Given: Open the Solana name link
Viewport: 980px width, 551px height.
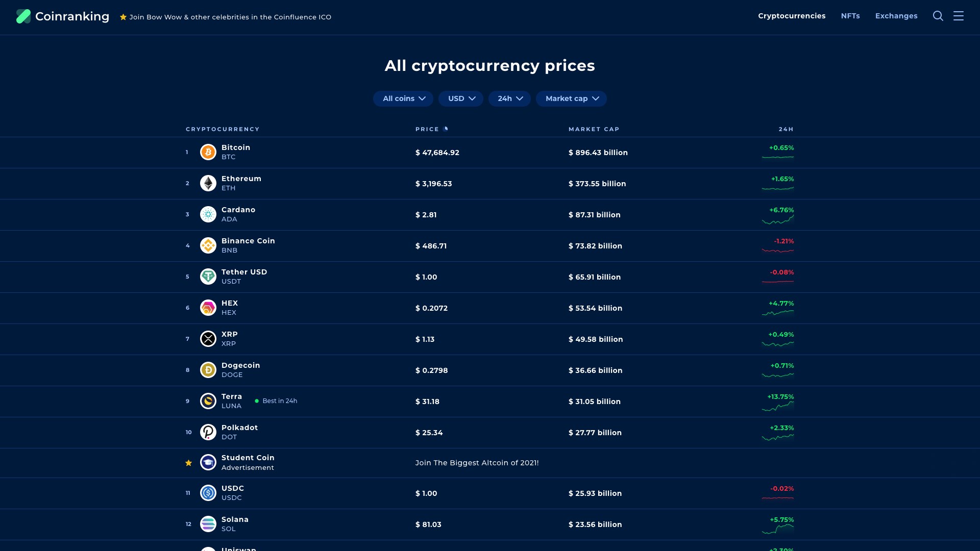Looking at the screenshot, I should [x=235, y=519].
